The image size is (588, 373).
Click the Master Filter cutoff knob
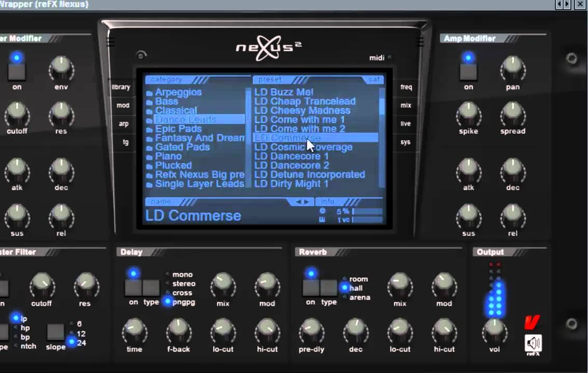pyautogui.click(x=42, y=286)
